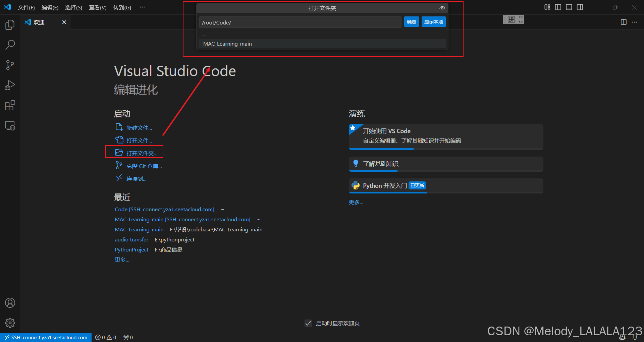This screenshot has height=342, width=644.
Task: Open recent PythonProject link
Action: tap(131, 249)
